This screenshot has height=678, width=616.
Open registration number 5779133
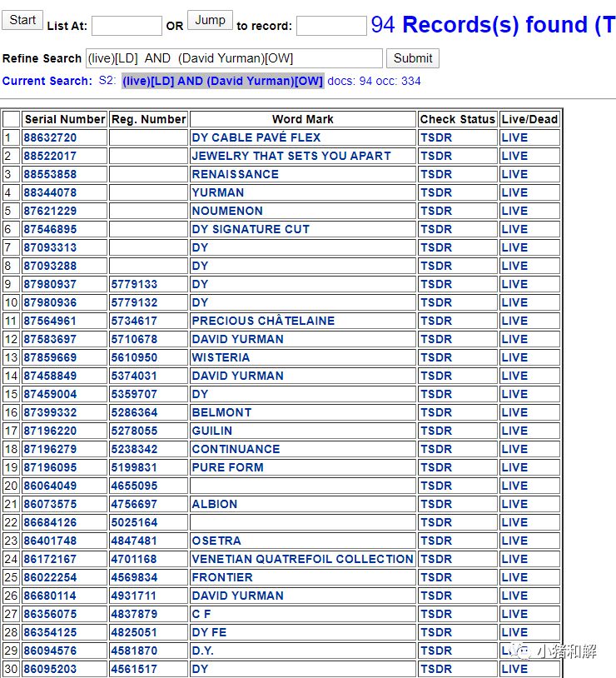[135, 284]
